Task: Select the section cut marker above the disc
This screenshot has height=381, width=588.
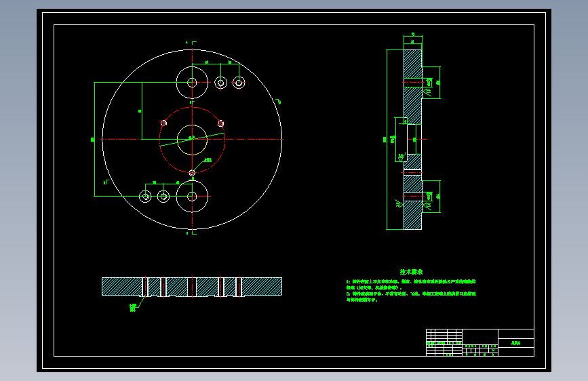Action: click(x=192, y=43)
